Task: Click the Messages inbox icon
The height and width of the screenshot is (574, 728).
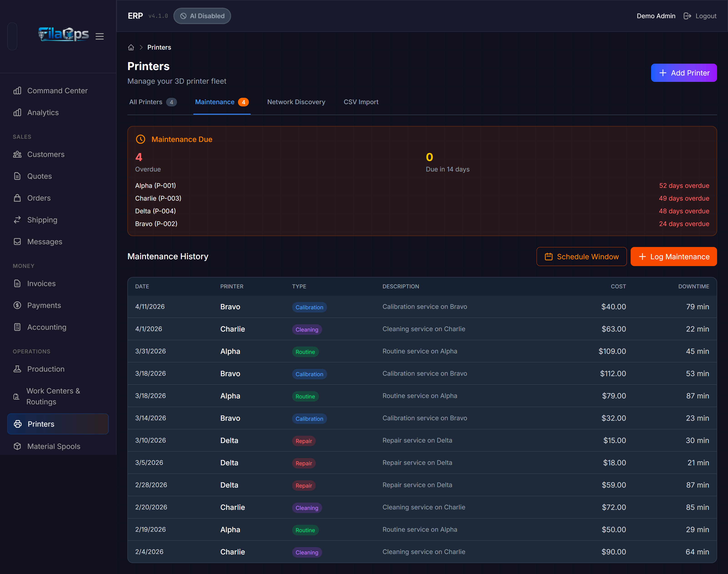Action: coord(17,242)
